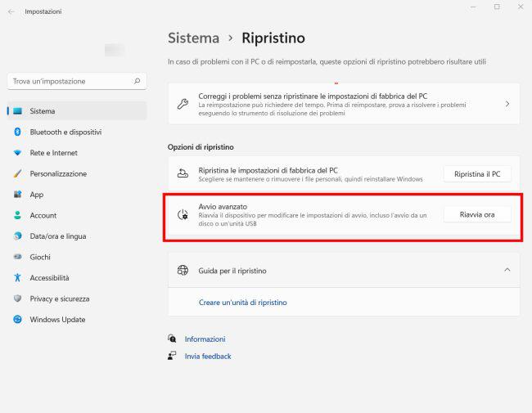Focus the Trova un'impostazione search field
This screenshot has width=532, height=413.
pos(70,81)
